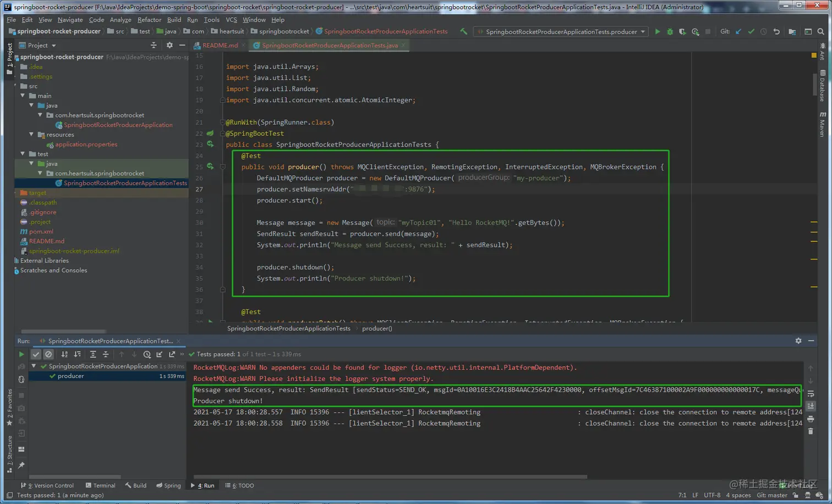Screen dimensions: 832x504
Task: Switch to README.md editor tab
Action: [220, 45]
